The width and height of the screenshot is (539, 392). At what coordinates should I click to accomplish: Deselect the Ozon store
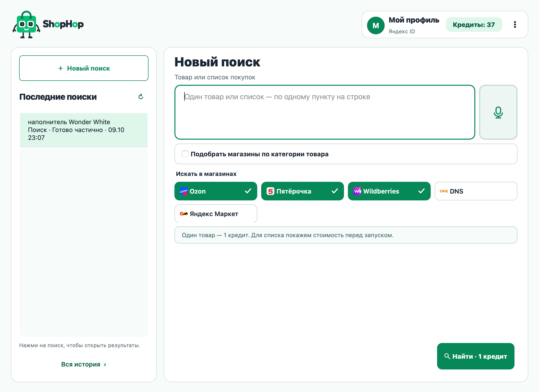[216, 191]
